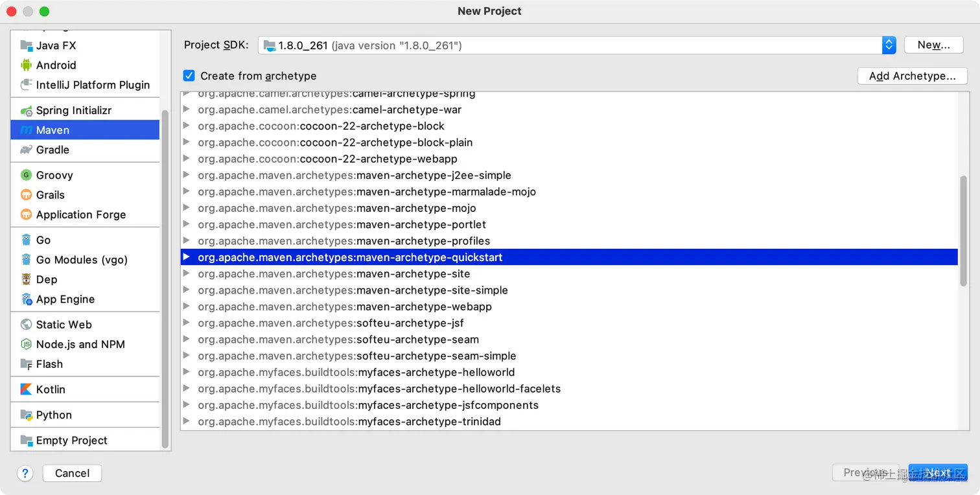The image size is (980, 495).
Task: Click the Grails icon
Action: (x=26, y=195)
